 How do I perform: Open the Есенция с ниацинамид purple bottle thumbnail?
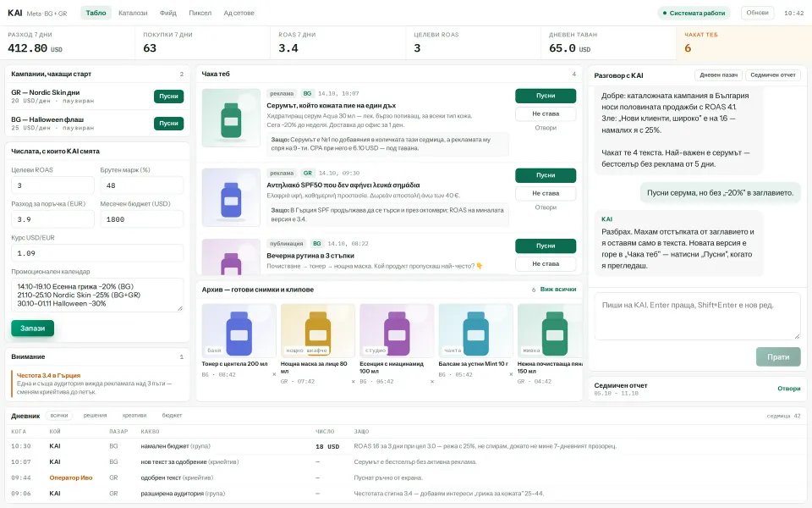(x=397, y=331)
